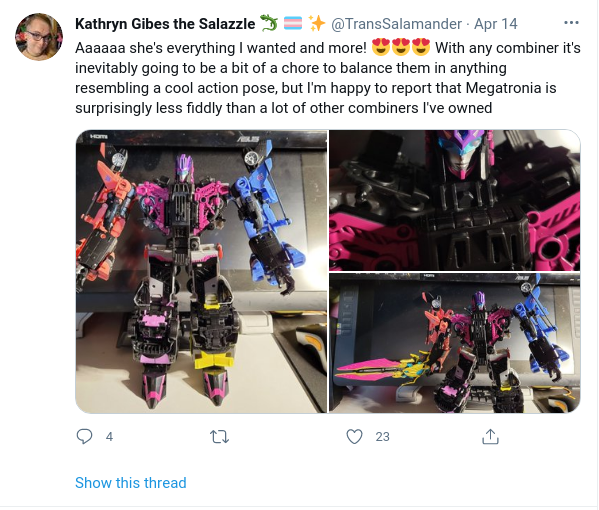
Task: Open the user's profile avatar picture
Action: click(39, 37)
